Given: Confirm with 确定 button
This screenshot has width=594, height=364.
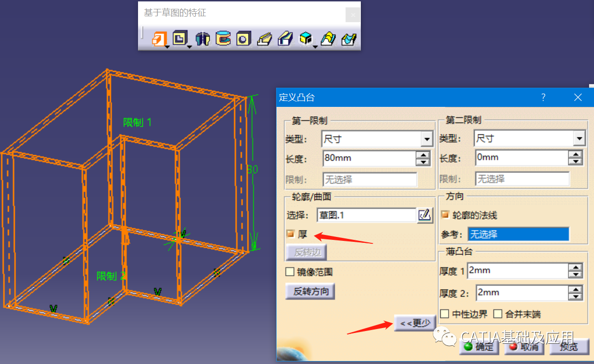Looking at the screenshot, I should [x=479, y=347].
